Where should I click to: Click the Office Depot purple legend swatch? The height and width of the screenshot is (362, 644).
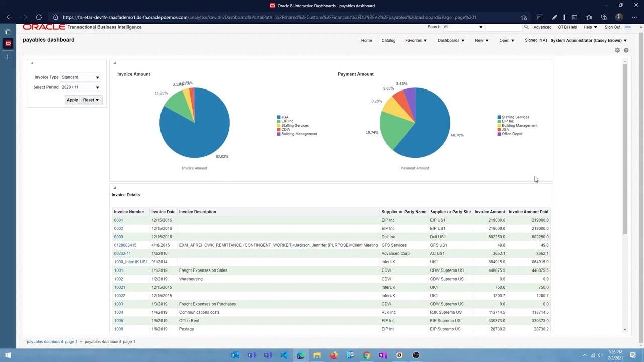pos(499,134)
